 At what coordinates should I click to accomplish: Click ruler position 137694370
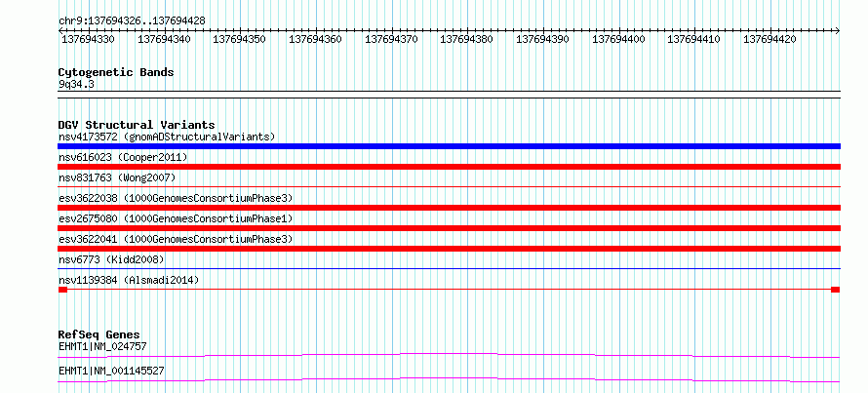391,39
